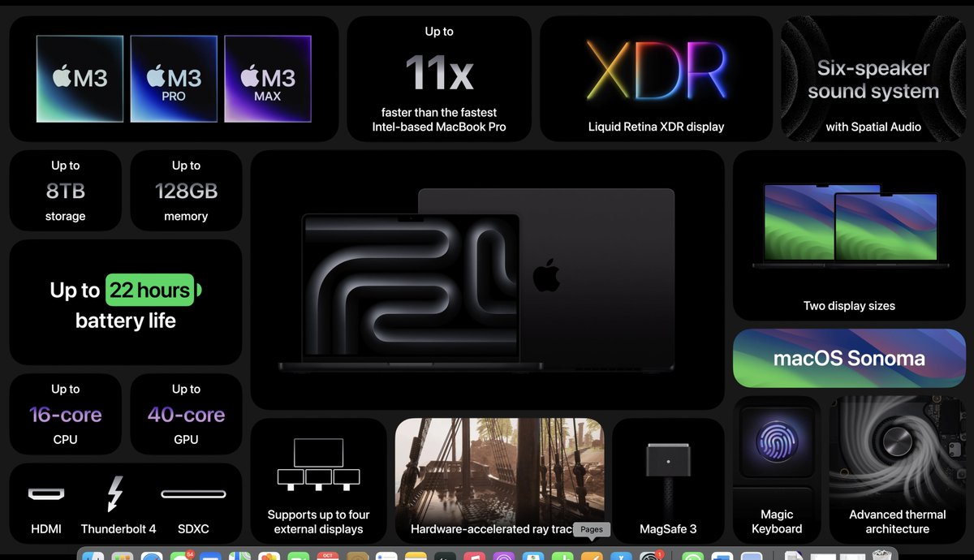Screen dimensions: 974x560
Task: Click the "Two display sizes" caption
Action: [x=849, y=306]
